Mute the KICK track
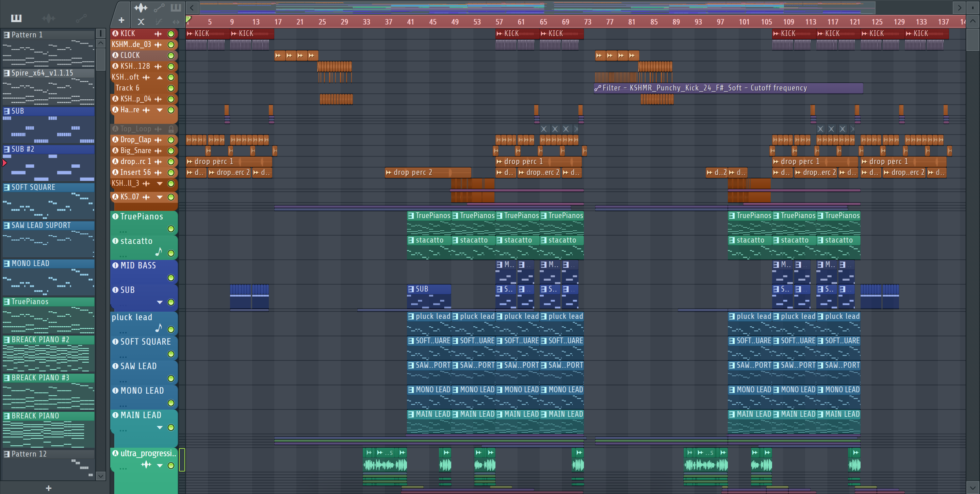 [x=171, y=34]
